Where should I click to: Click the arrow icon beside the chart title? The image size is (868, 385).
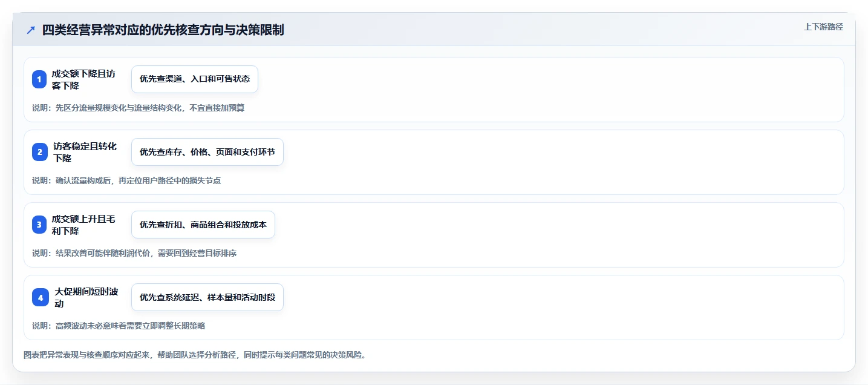(31, 30)
